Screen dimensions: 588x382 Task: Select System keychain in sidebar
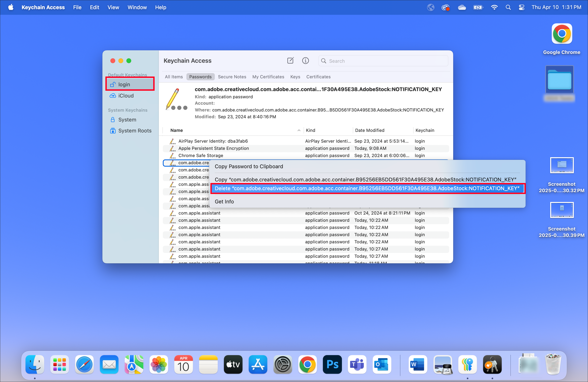[x=130, y=119]
